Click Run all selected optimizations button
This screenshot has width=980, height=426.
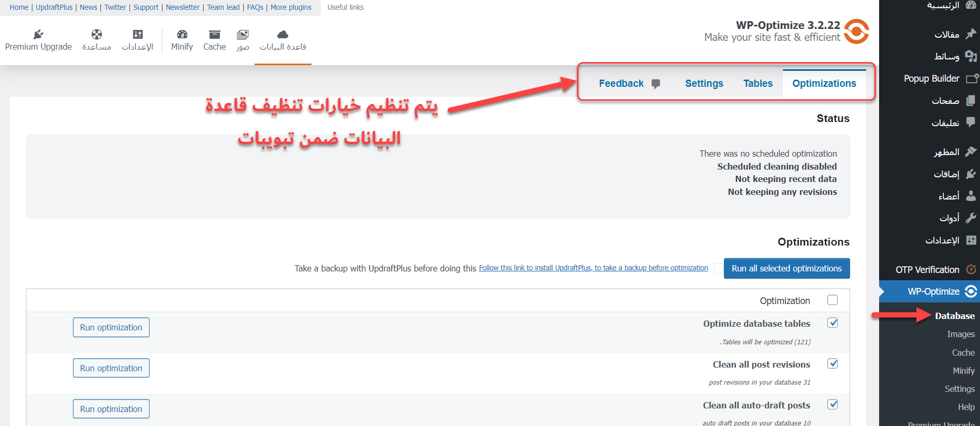coord(786,268)
